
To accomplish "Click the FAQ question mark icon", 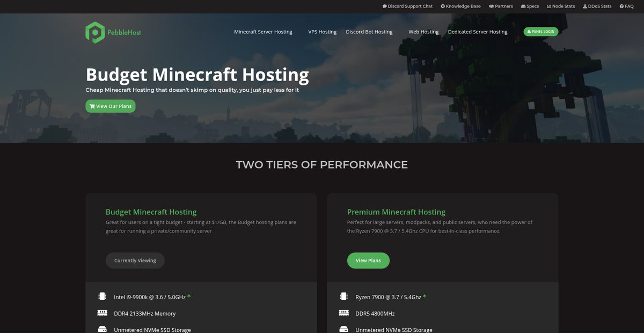I will coord(621,6).
